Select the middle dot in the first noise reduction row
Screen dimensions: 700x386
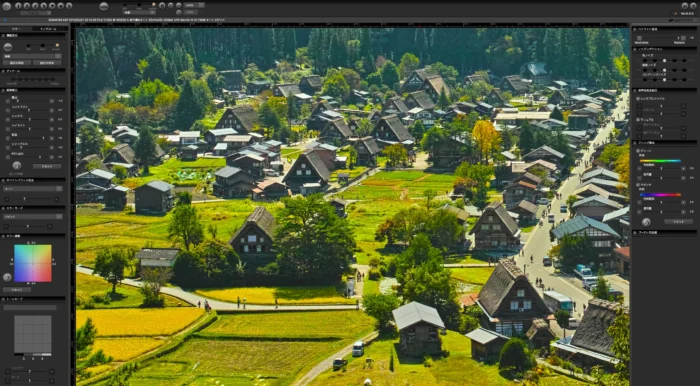pos(665,60)
